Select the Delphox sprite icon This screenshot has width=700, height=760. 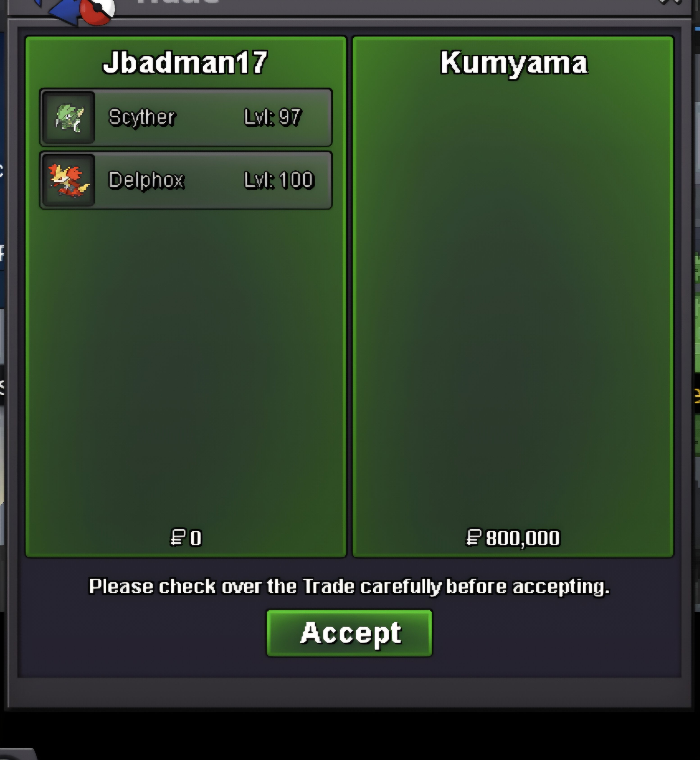pyautogui.click(x=68, y=181)
